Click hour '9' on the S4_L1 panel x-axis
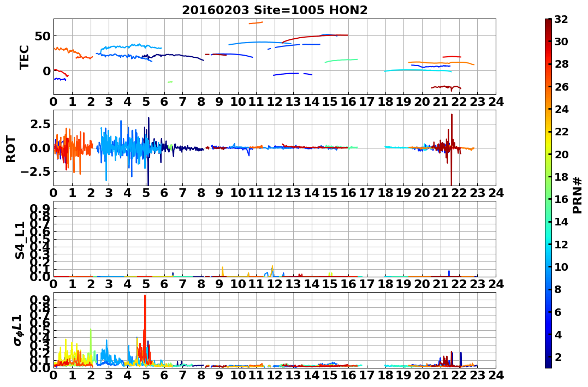Viewport: 588px width, 387px height. [x=220, y=284]
